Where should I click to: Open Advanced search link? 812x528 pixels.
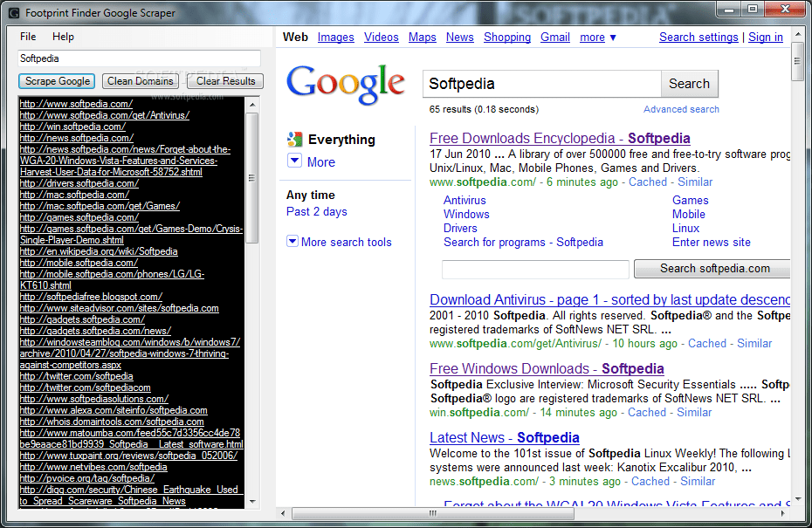pos(681,109)
